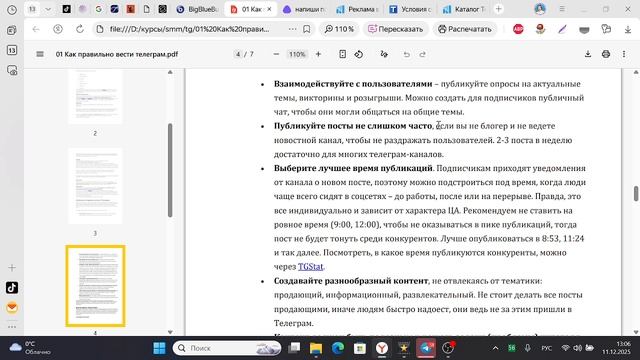The image size is (640, 360).
Task: Click the file address bar
Action: point(190,29)
